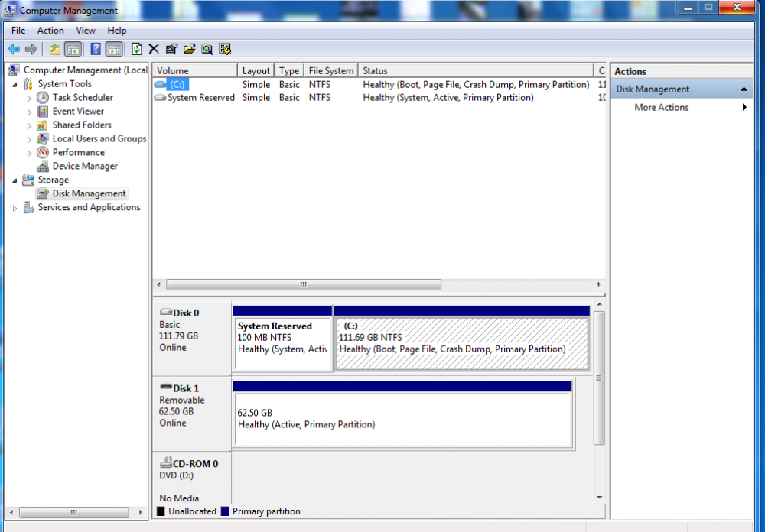Click the Back arrow toolbar icon
Screen dimensions: 765x532
tap(14, 49)
